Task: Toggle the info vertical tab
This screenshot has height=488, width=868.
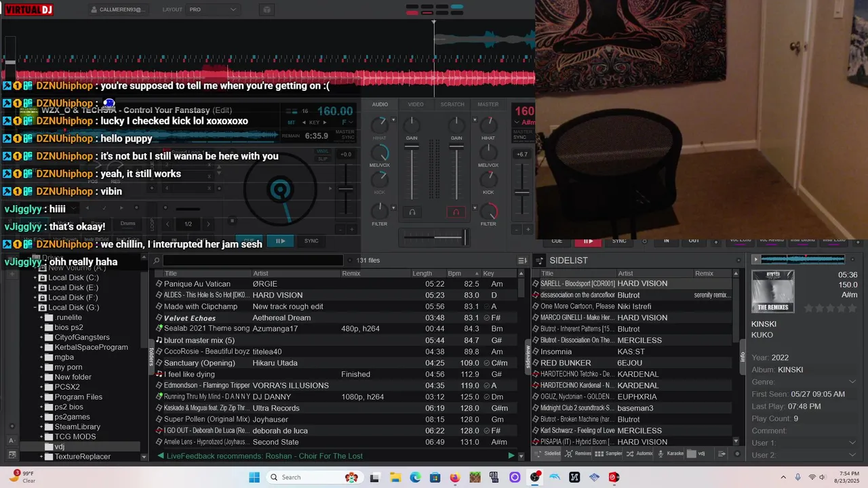Action: tap(743, 356)
